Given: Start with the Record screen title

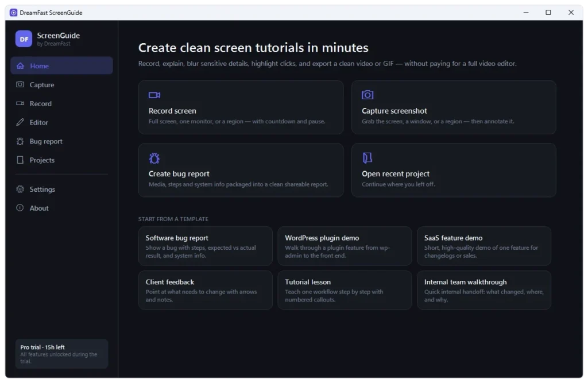Looking at the screenshot, I should coord(172,111).
